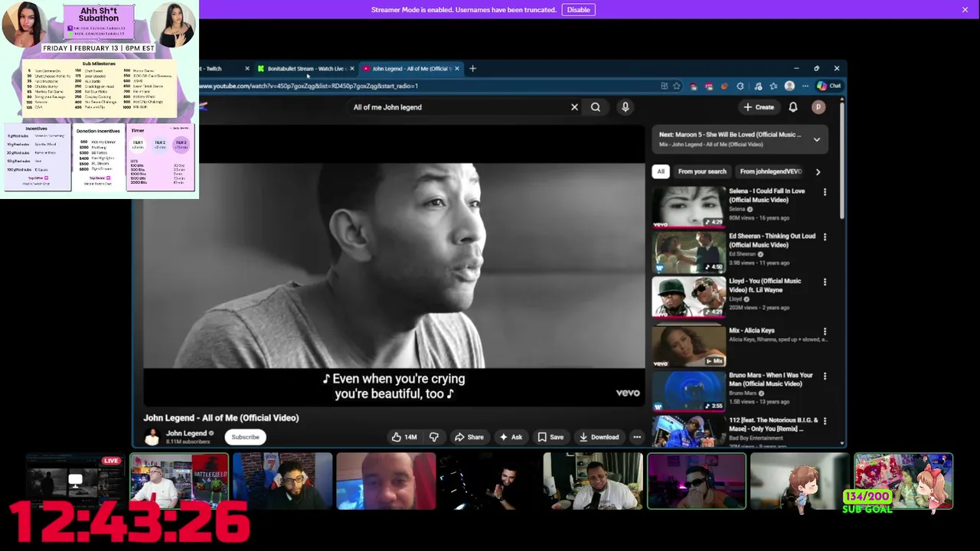Open Ed Sheeran - Thinking Out Loud thumbnail
The height and width of the screenshot is (551, 980).
[x=688, y=252]
